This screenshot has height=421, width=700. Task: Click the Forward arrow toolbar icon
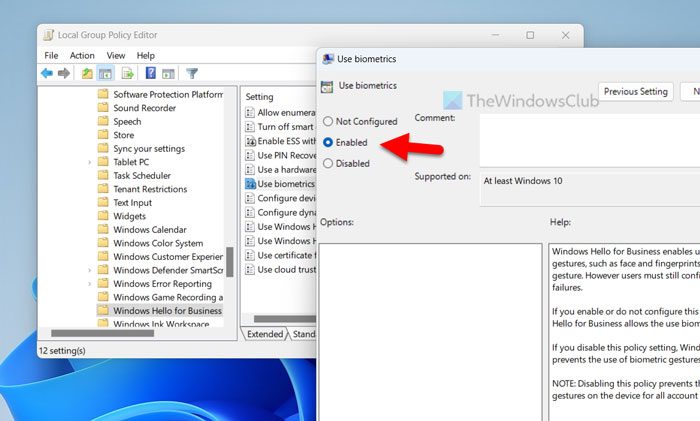(64, 73)
